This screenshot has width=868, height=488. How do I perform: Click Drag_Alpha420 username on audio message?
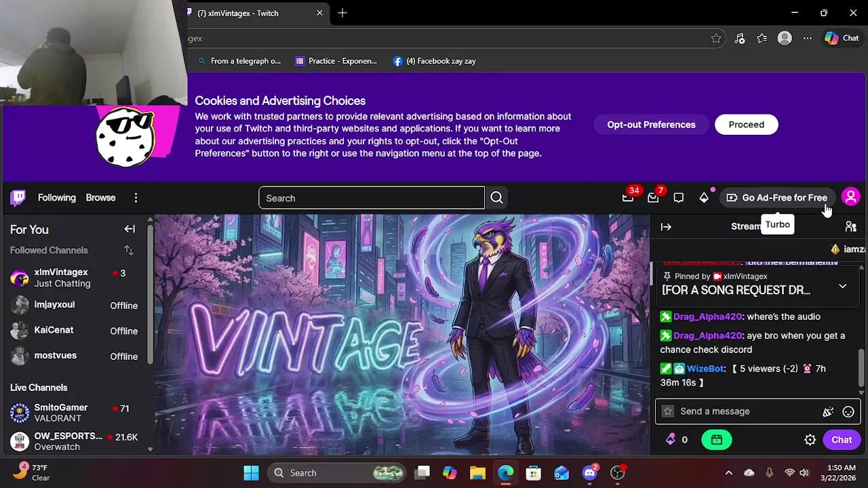click(707, 317)
